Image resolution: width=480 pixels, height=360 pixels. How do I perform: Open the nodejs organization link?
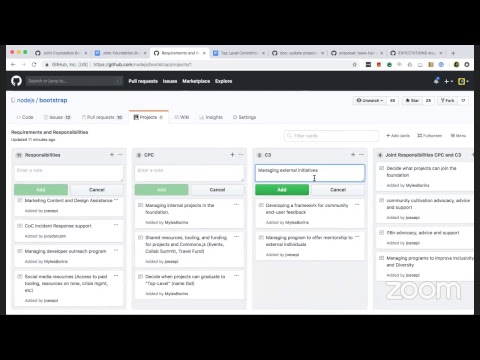(x=26, y=100)
